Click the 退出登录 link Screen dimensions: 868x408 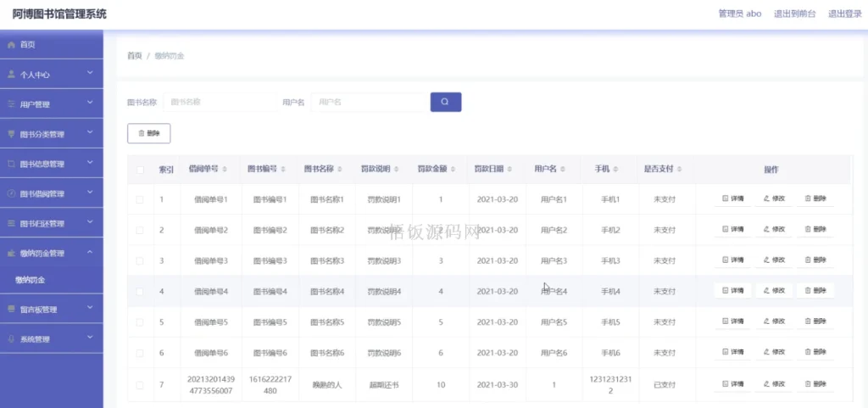pyautogui.click(x=845, y=14)
